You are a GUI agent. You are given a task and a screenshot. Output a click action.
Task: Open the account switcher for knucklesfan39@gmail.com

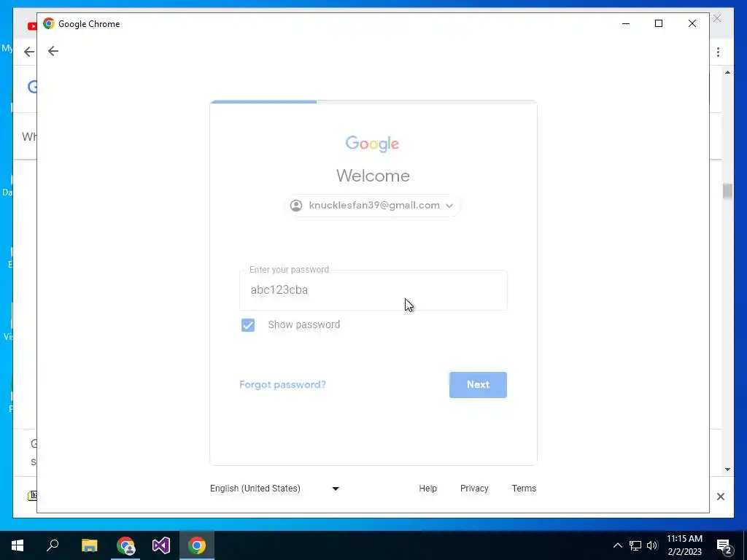point(373,206)
